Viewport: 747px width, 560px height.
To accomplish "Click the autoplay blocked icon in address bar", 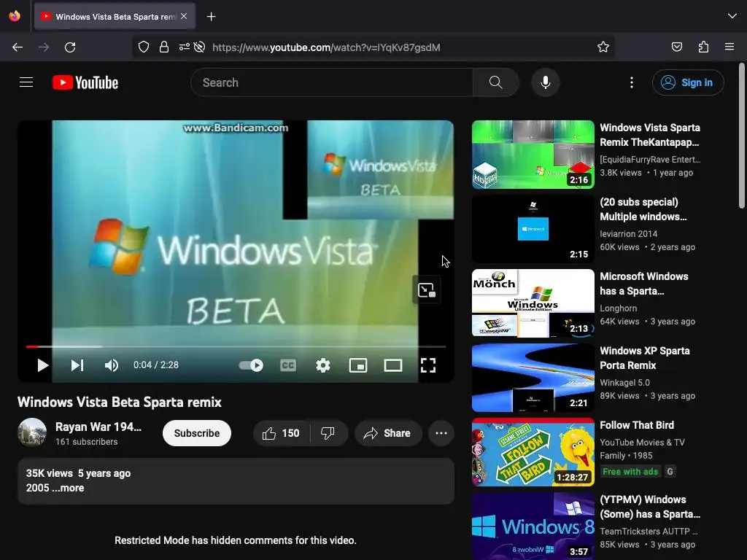I will pos(200,47).
